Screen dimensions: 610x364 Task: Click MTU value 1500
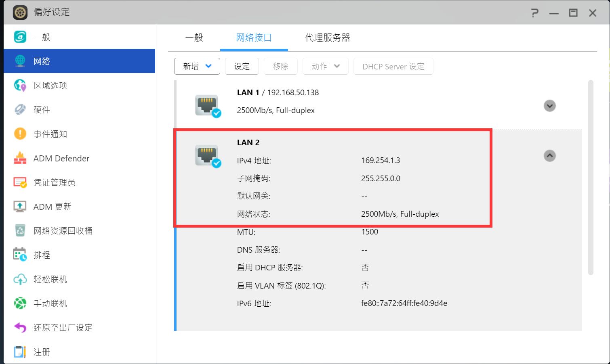370,232
